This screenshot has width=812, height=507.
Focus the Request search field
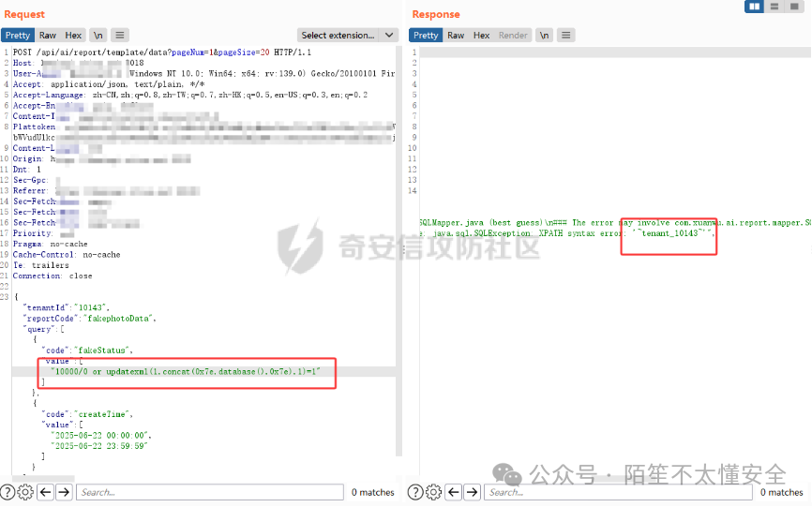[x=210, y=492]
